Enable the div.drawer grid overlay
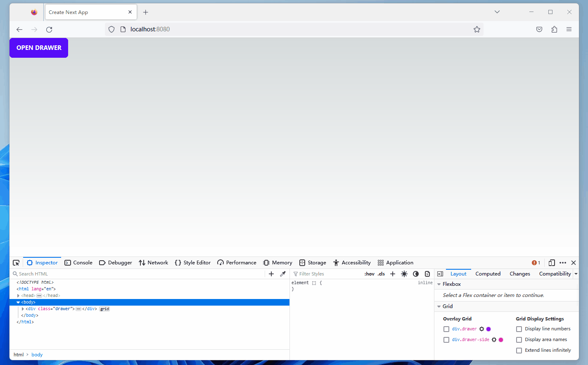 [446, 329]
